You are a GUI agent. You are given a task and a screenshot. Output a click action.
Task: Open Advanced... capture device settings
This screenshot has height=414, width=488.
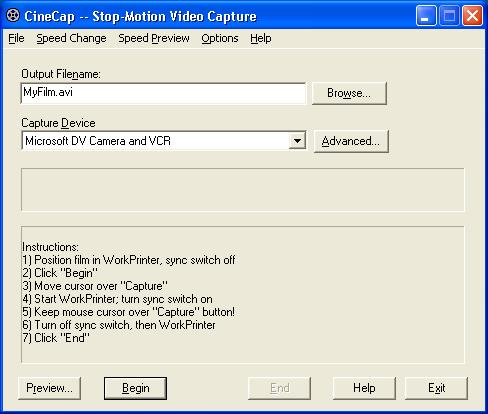[351, 141]
